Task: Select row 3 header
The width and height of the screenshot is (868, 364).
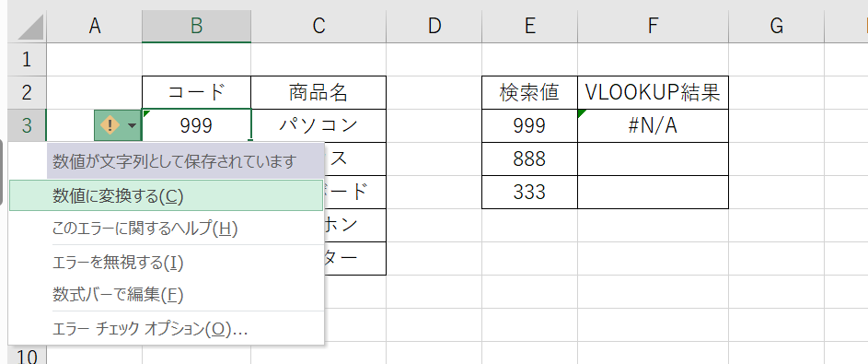Action: point(26,125)
